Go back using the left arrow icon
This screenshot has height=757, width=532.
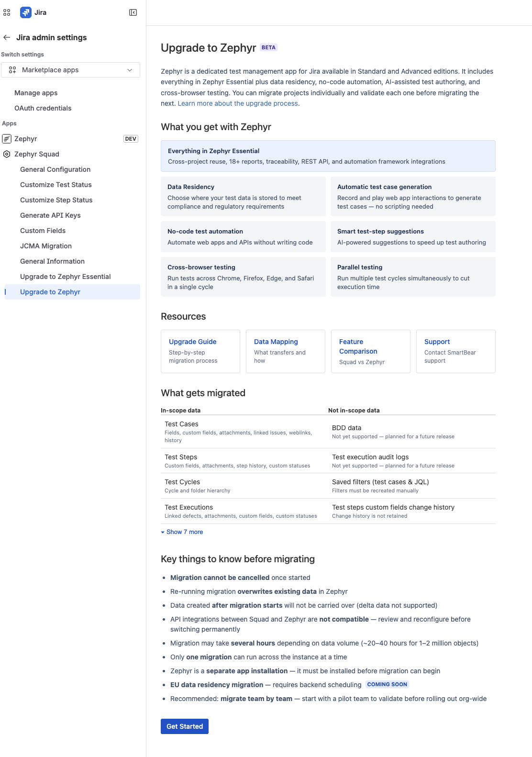tap(7, 37)
